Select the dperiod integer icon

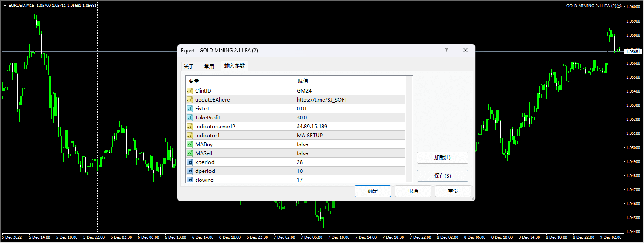point(190,171)
